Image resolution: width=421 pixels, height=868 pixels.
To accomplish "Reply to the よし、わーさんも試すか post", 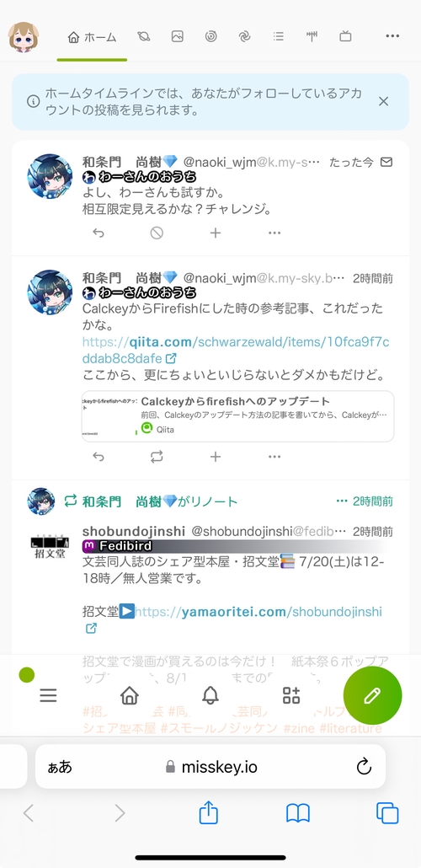I will tap(98, 233).
